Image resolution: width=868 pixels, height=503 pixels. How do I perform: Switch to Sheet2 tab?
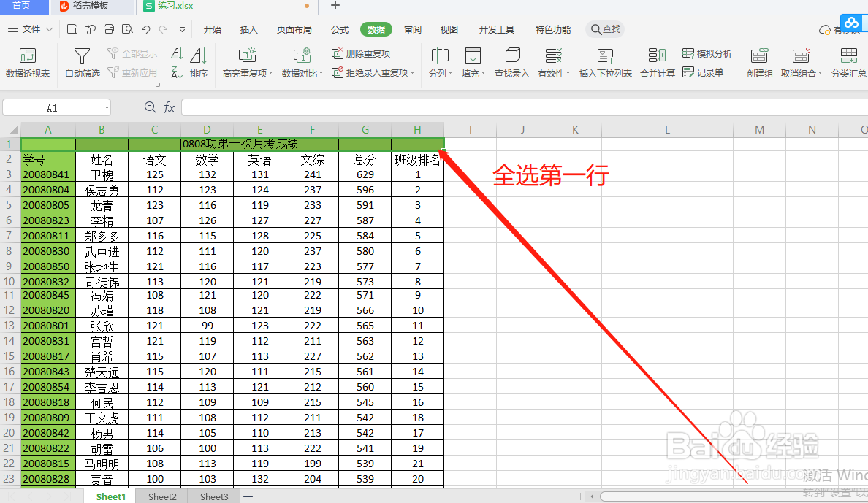coord(162,496)
